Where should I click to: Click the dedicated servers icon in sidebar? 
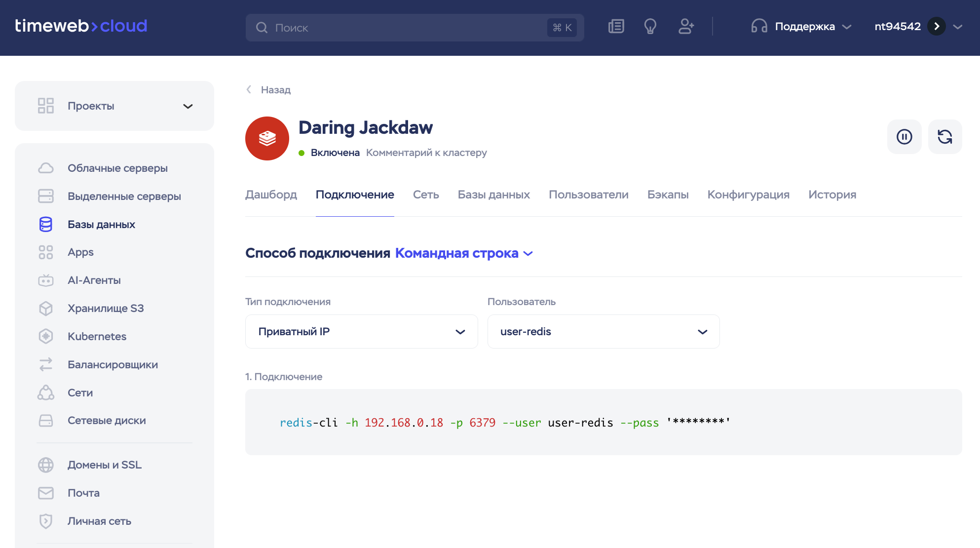[x=46, y=196]
